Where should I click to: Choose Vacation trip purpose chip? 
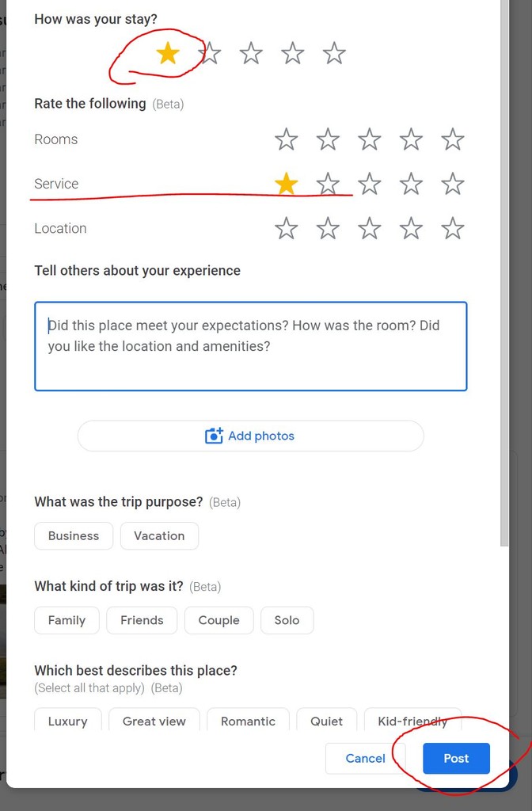click(159, 536)
